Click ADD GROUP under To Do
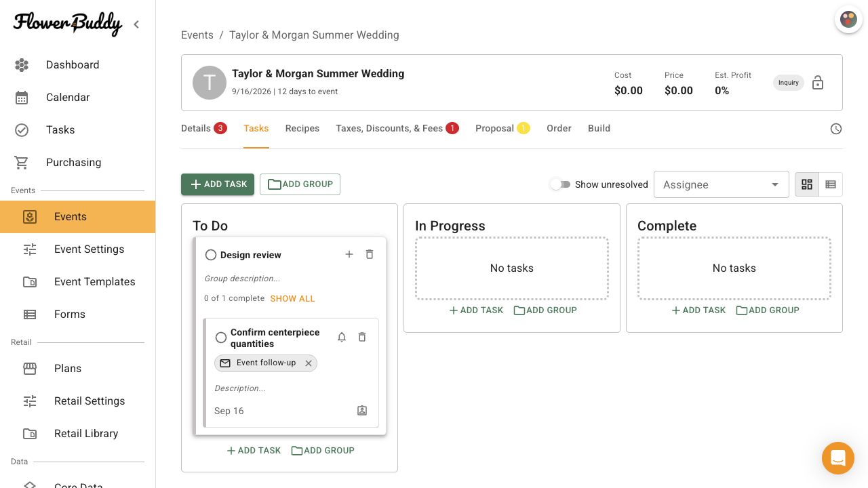This screenshot has width=868, height=488. coord(323,451)
